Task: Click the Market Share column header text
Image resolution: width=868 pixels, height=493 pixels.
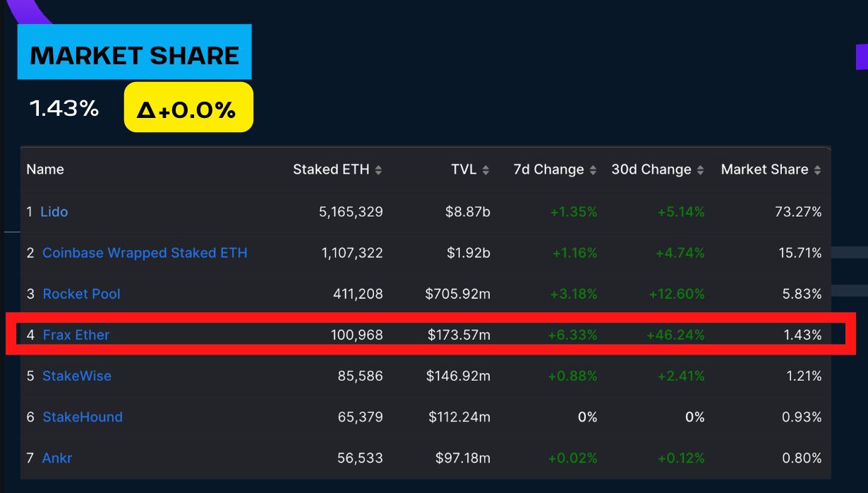Action: 764,170
